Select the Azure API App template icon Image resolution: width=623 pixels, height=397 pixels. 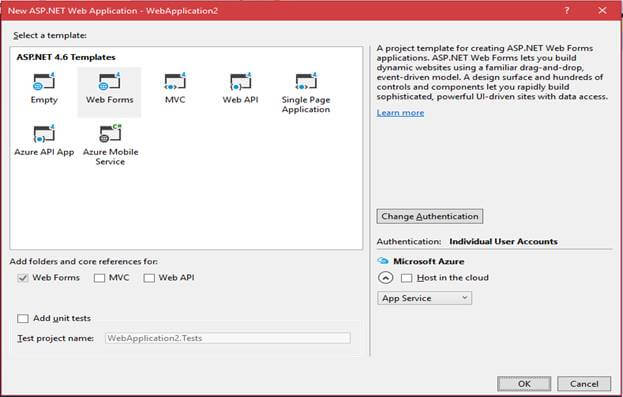pos(44,134)
